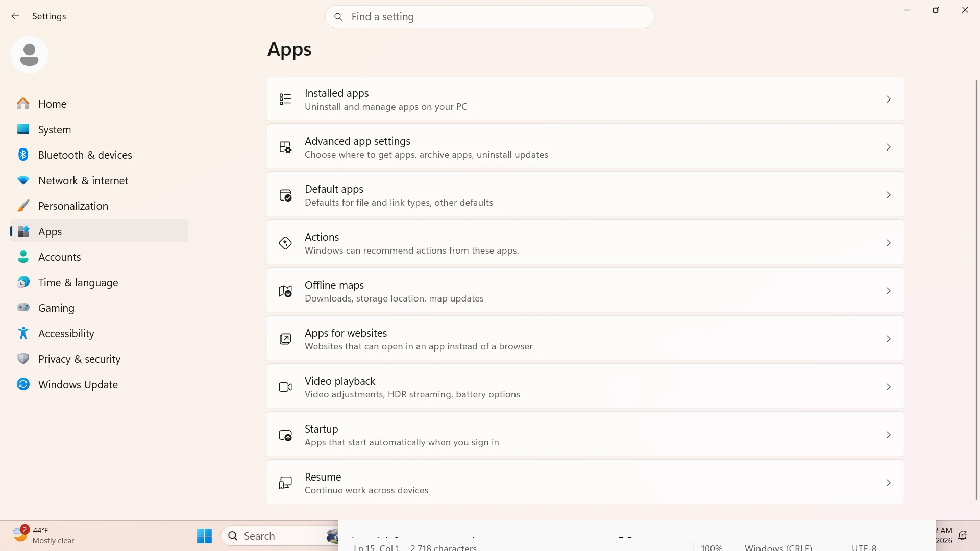
Task: Expand Resume chevron
Action: 889,483
